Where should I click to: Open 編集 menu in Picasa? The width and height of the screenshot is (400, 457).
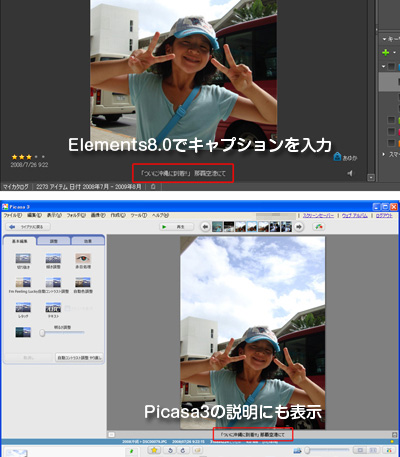(x=34, y=215)
